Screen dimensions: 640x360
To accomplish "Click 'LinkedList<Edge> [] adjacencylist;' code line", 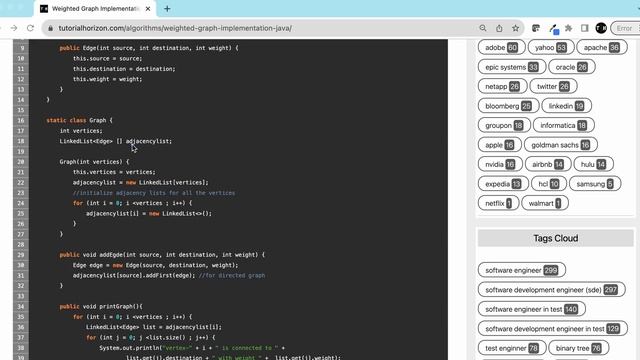I will tap(116, 141).
